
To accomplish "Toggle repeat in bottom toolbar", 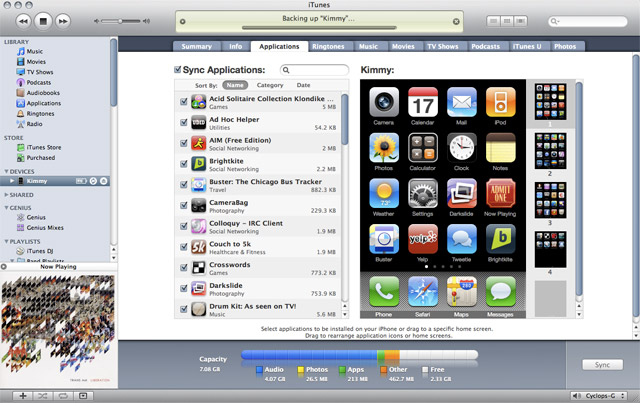I will pyautogui.click(x=63, y=396).
